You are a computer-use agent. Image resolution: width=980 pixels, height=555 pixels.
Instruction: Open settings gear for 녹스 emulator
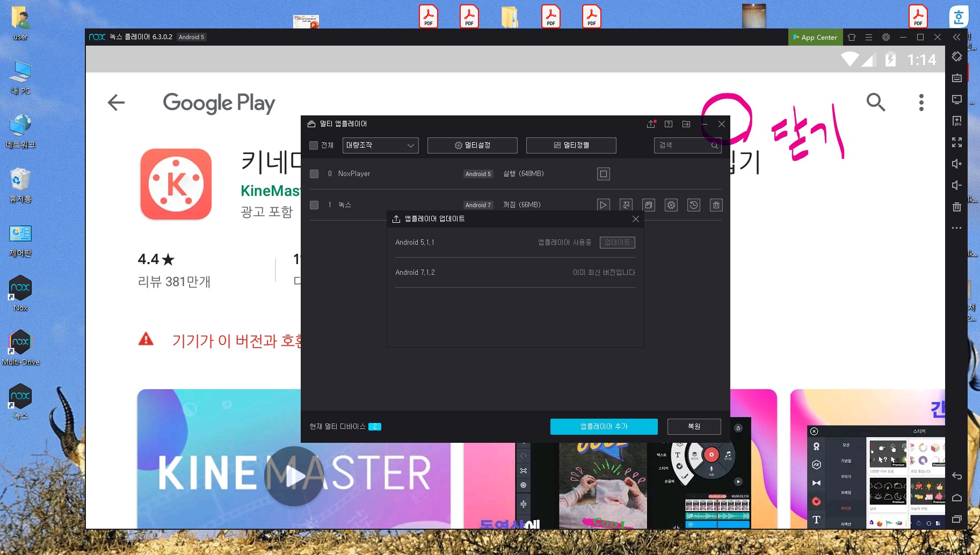[x=671, y=205]
